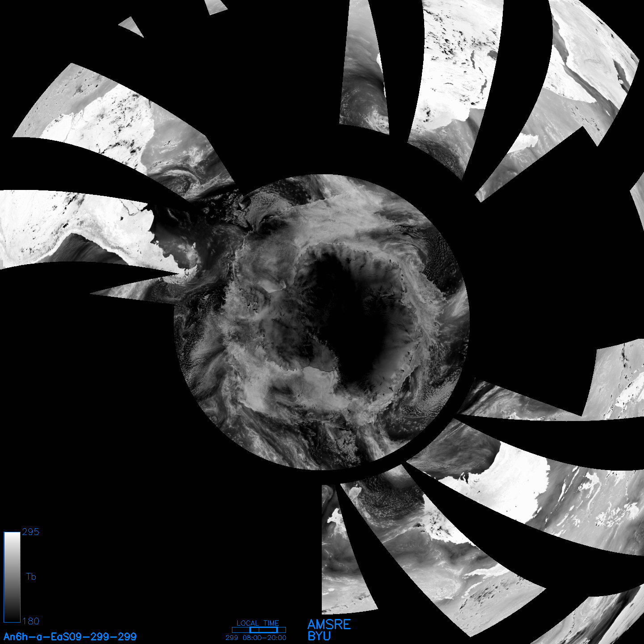Click the 295 maximum scale value
The height and width of the screenshot is (644, 644).
coord(31,532)
